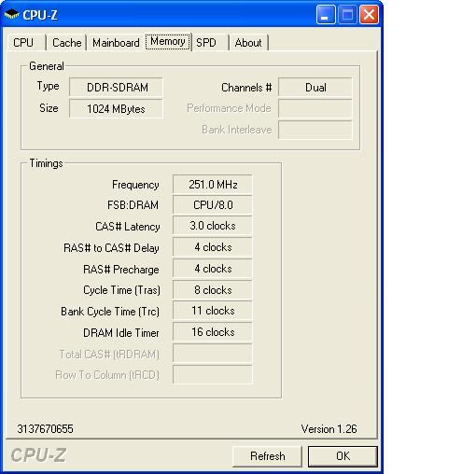Click the RAS# to CAS# Delay value
Image resolution: width=476 pixels, height=474 pixels.
pyautogui.click(x=213, y=247)
